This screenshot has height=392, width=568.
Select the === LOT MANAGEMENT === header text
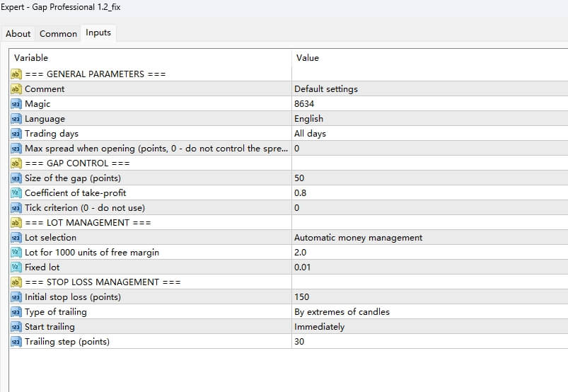pyautogui.click(x=88, y=223)
